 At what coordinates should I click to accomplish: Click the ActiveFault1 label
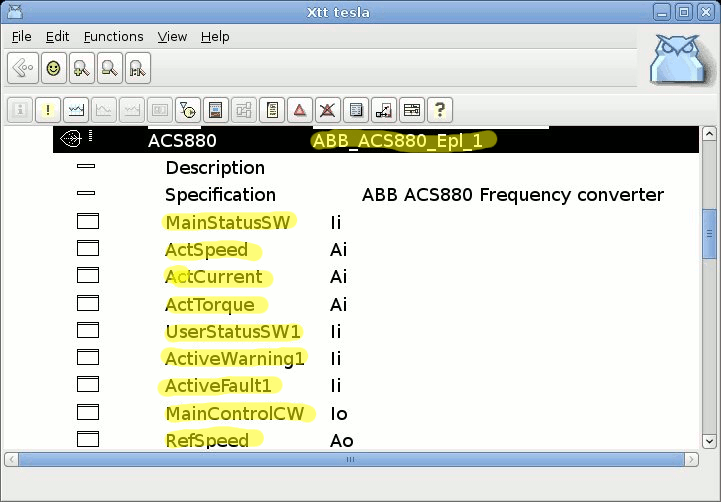point(218,386)
